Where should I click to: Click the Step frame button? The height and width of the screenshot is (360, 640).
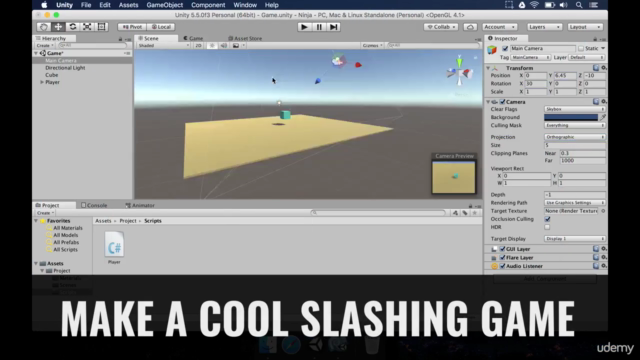tap(333, 27)
